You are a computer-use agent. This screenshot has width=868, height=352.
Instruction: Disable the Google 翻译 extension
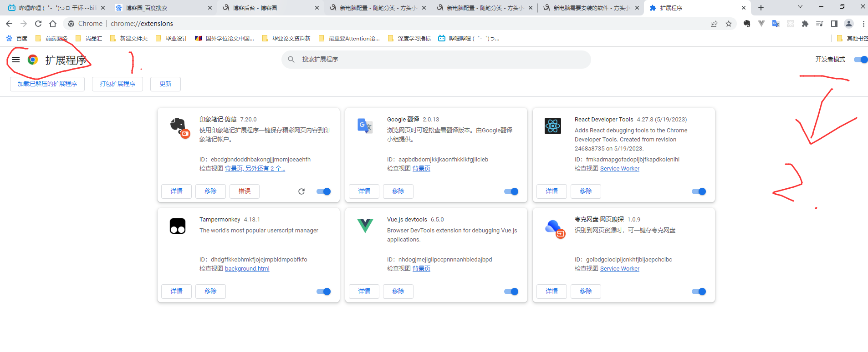point(511,191)
